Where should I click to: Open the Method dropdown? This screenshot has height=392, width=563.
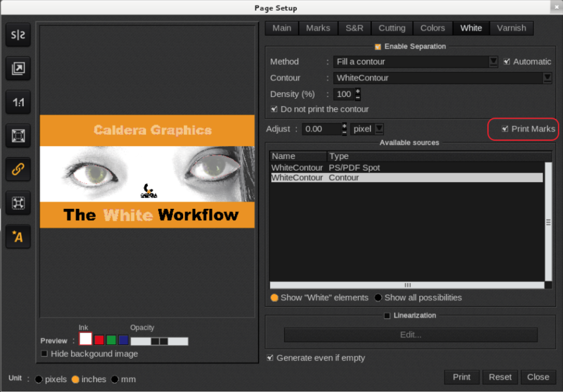[x=493, y=62]
